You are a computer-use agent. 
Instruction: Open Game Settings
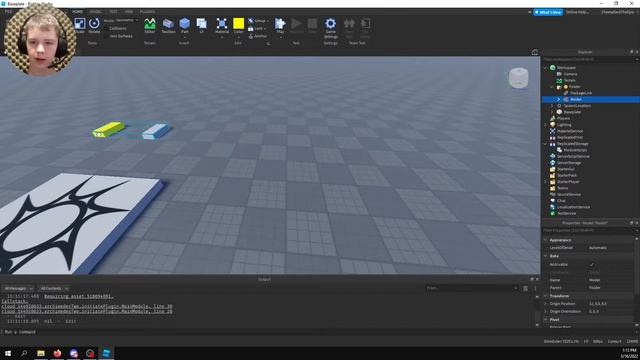click(x=331, y=28)
